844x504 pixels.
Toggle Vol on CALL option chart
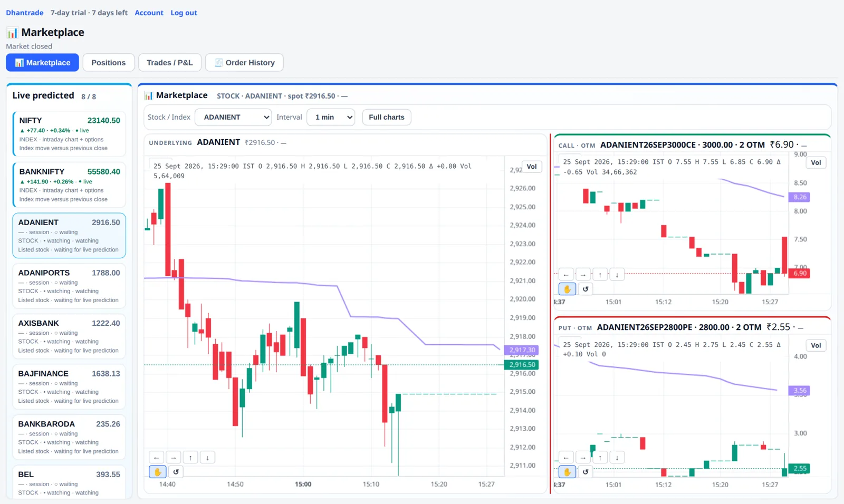point(816,162)
